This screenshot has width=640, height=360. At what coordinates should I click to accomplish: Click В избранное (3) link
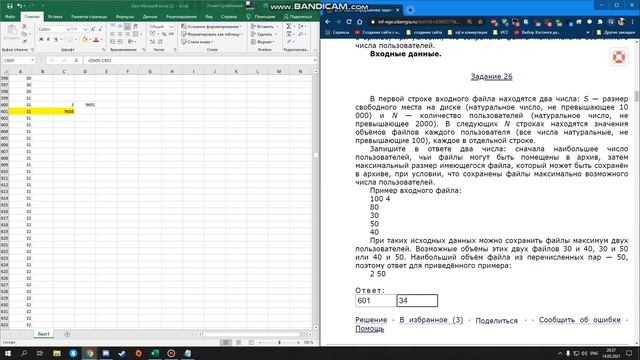[431, 320]
